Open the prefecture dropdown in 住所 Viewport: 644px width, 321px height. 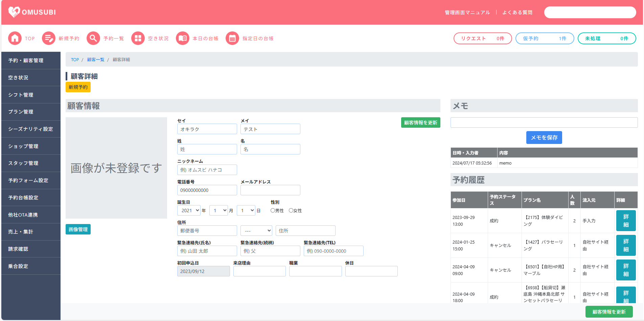[x=256, y=231]
